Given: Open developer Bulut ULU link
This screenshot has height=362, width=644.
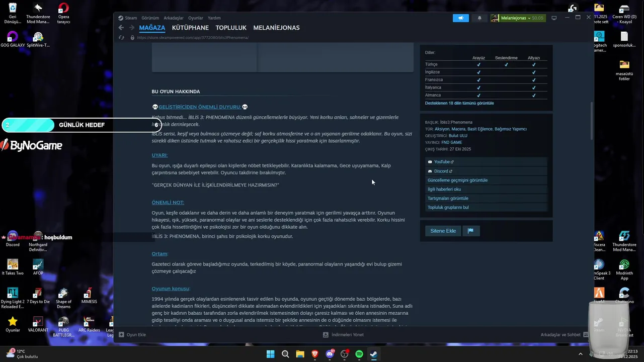Looking at the screenshot, I should click(x=458, y=136).
